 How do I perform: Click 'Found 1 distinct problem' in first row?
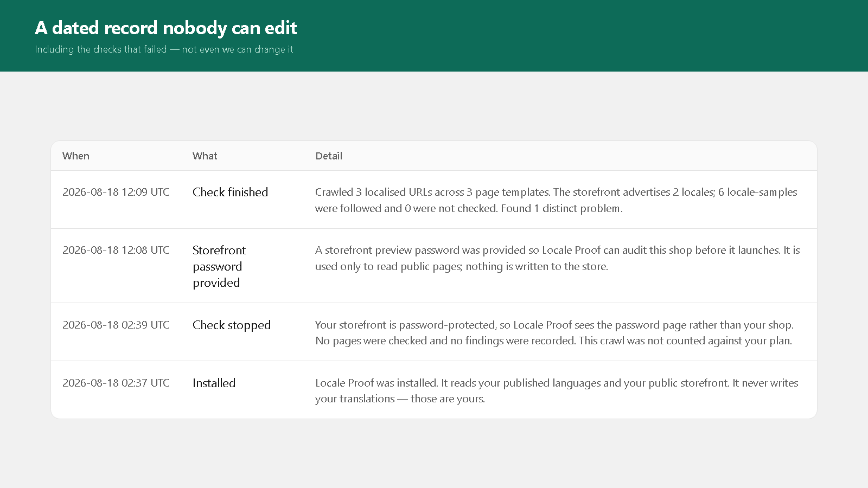pos(561,208)
